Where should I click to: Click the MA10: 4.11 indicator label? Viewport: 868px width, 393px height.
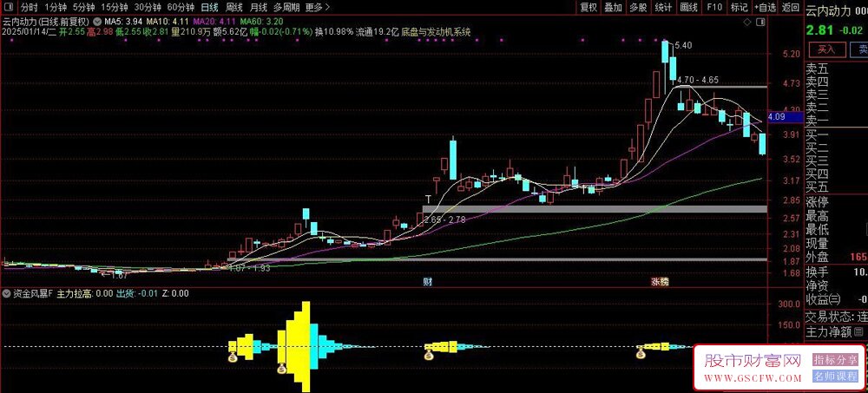(x=168, y=23)
